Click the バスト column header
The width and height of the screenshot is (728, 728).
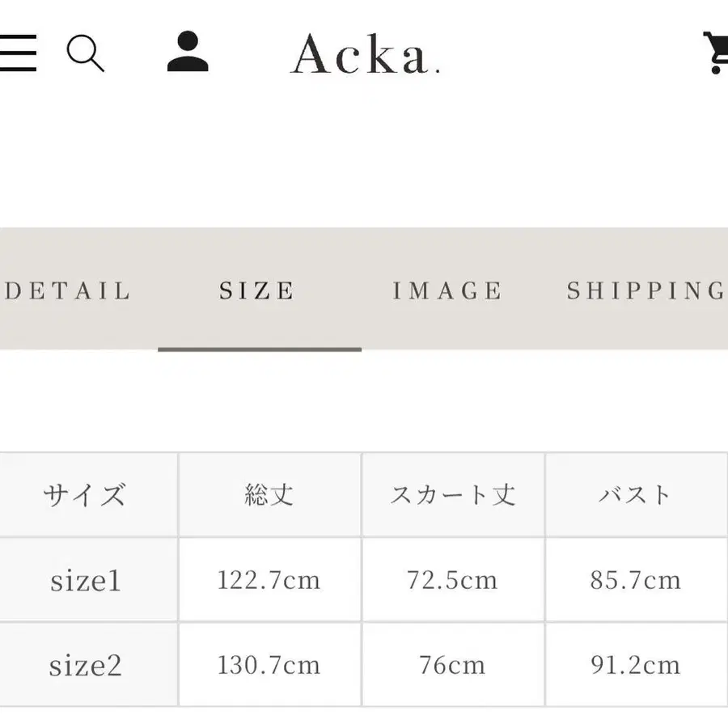637,494
